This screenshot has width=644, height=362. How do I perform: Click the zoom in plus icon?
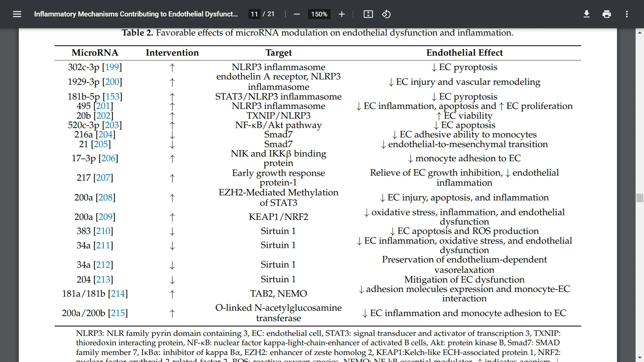point(341,14)
